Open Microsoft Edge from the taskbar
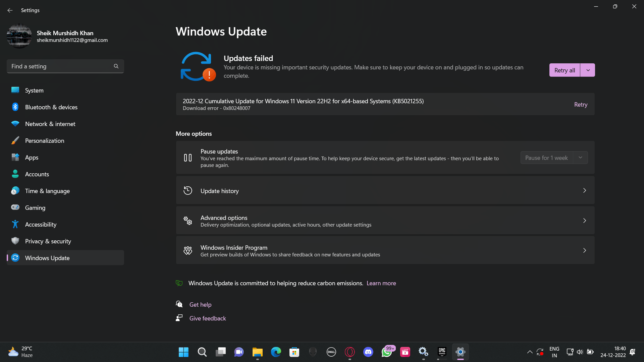Viewport: 644px width, 362px height. tap(276, 352)
